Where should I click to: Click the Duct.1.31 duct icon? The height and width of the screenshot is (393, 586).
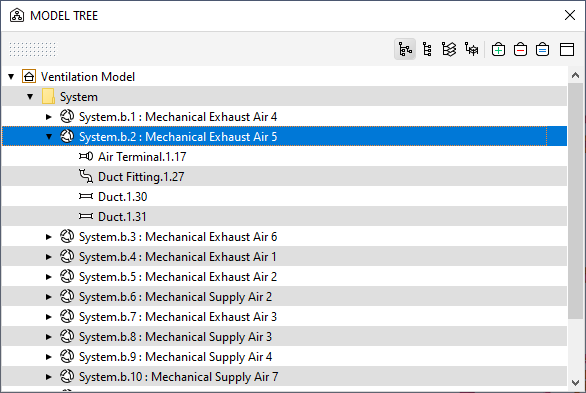tap(86, 216)
